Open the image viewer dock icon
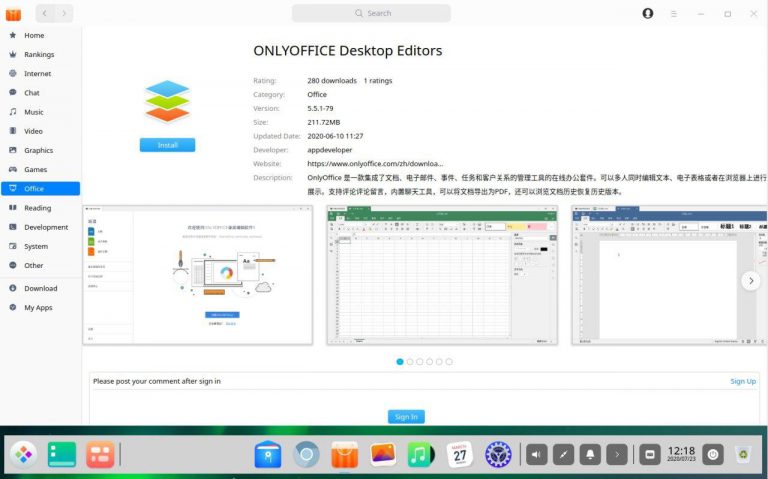This screenshot has height=479, width=768. click(x=383, y=454)
